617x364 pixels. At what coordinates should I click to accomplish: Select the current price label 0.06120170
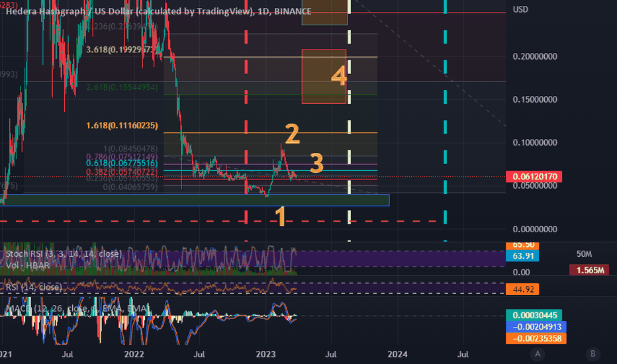(534, 176)
